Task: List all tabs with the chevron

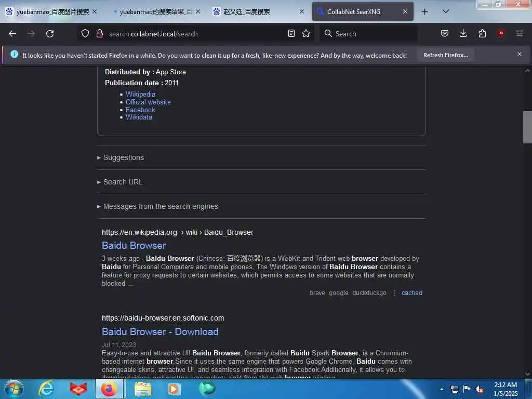Action: 446,11
